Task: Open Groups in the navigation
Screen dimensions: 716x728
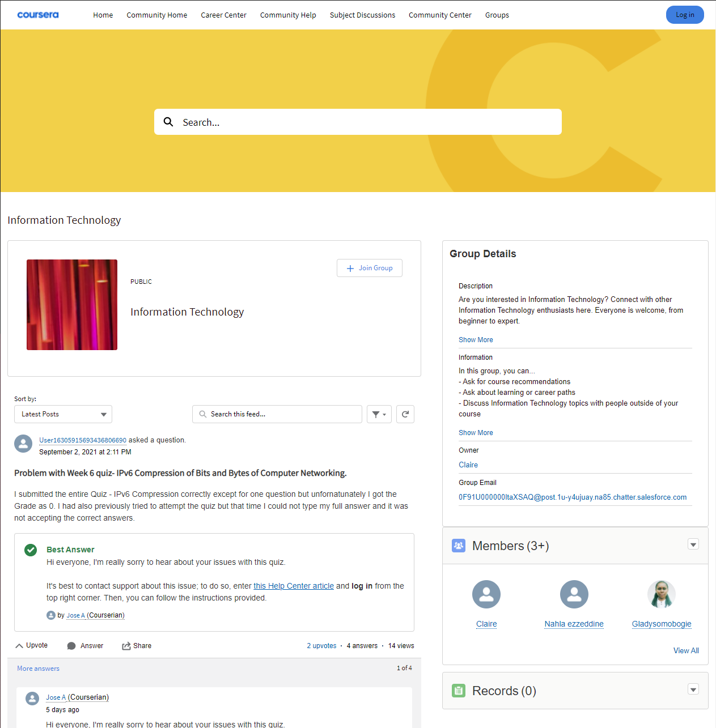Action: click(x=497, y=15)
